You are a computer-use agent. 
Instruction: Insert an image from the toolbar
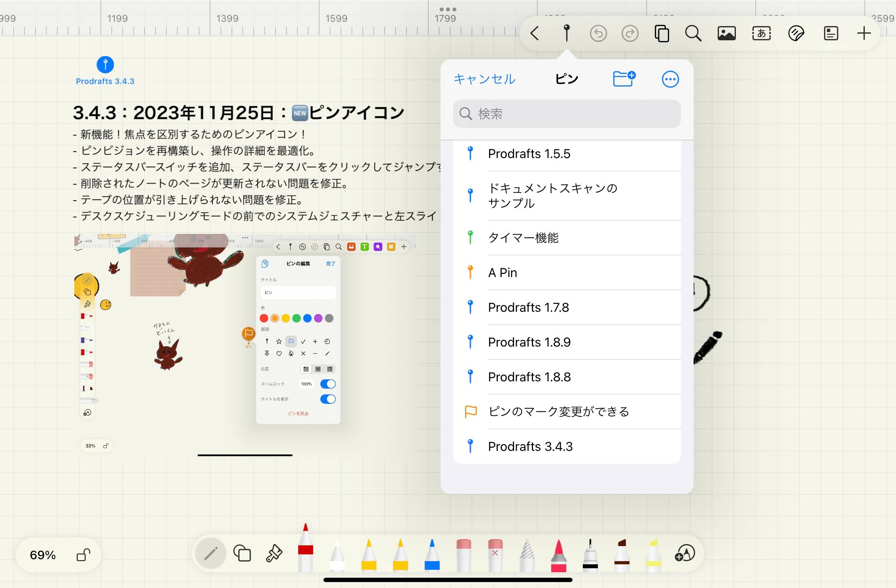727,34
